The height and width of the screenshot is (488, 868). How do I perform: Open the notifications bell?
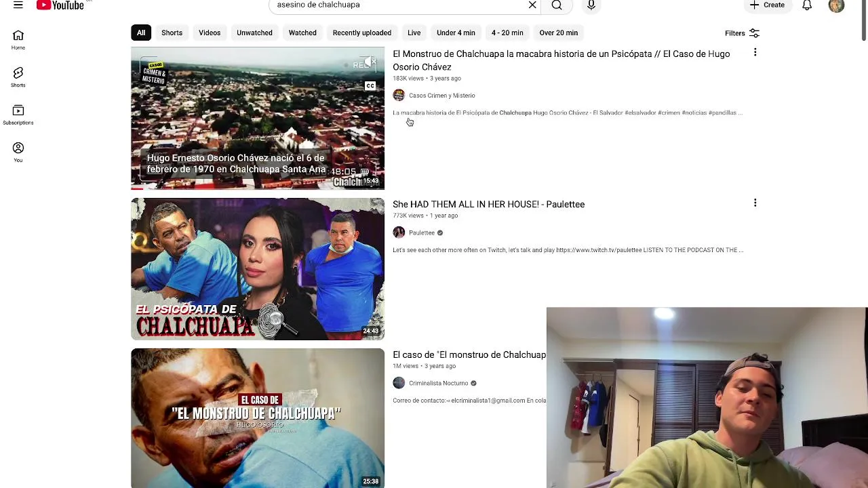click(807, 5)
